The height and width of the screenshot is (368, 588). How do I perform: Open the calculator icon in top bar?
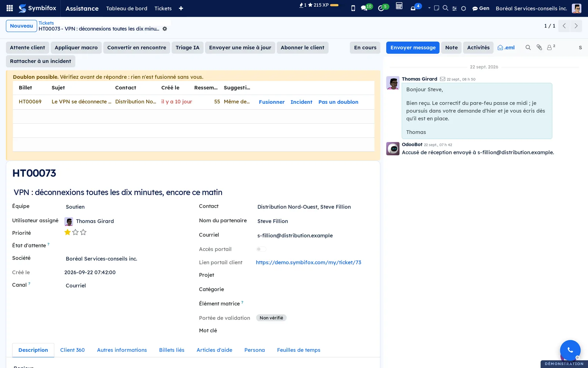(399, 6)
